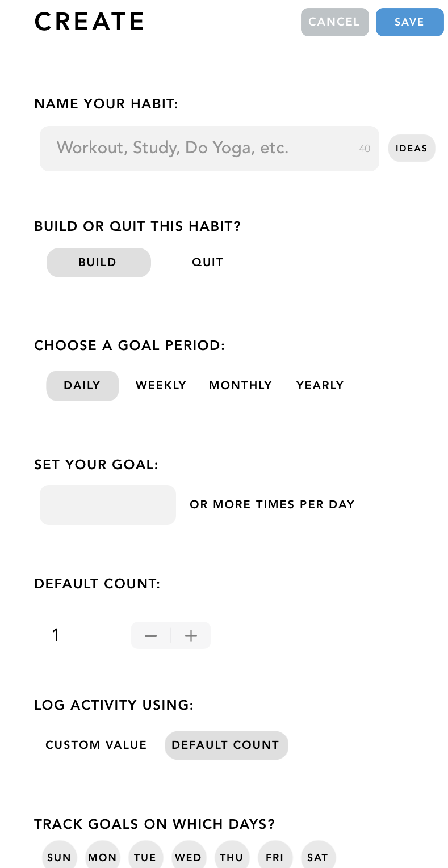Set goal period to Daily
The height and width of the screenshot is (868, 448).
coord(82,386)
